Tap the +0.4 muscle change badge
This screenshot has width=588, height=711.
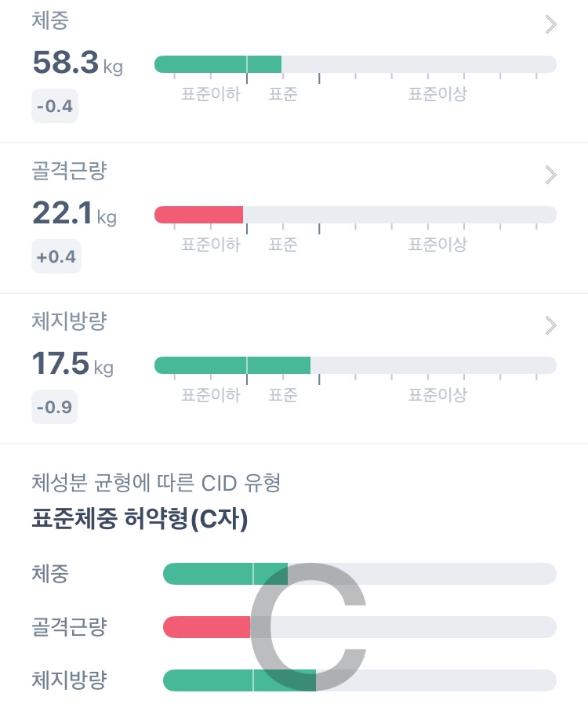click(x=56, y=256)
